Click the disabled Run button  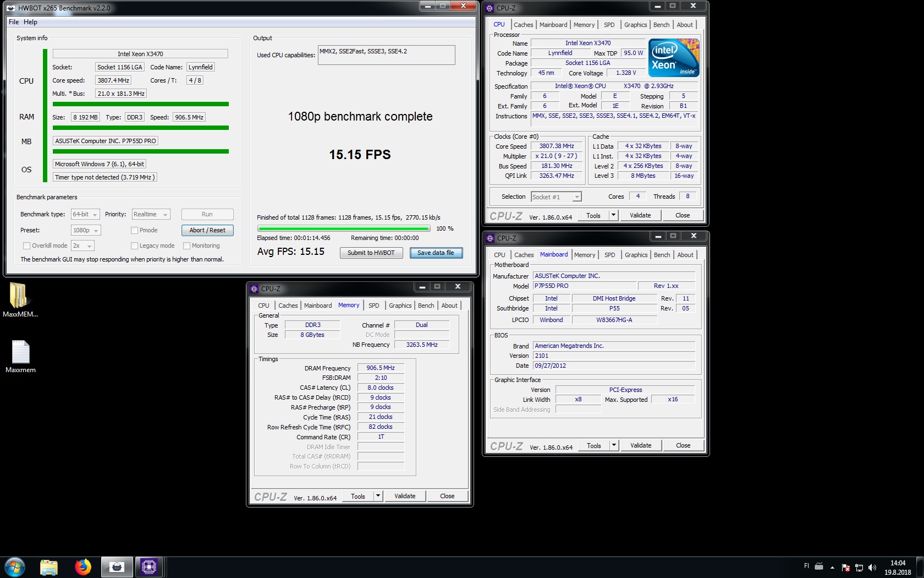[207, 214]
